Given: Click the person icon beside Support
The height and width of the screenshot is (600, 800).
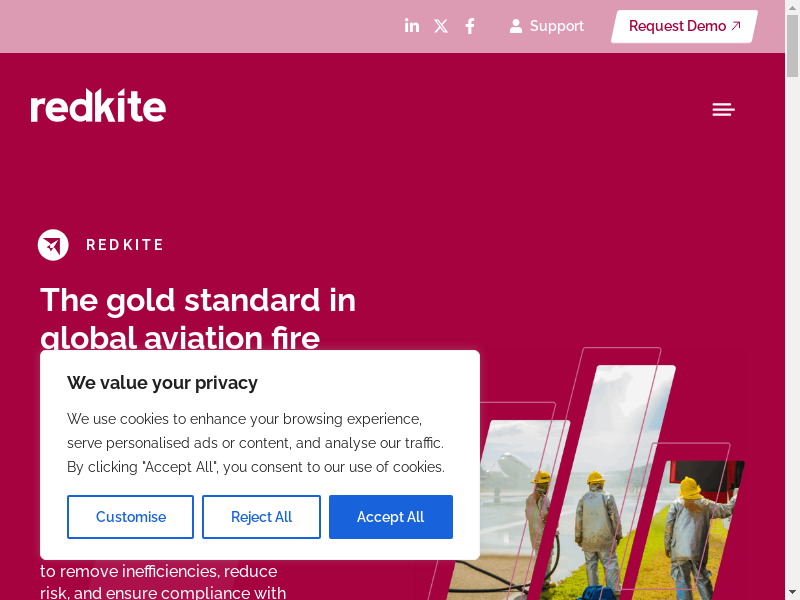Looking at the screenshot, I should pyautogui.click(x=516, y=26).
